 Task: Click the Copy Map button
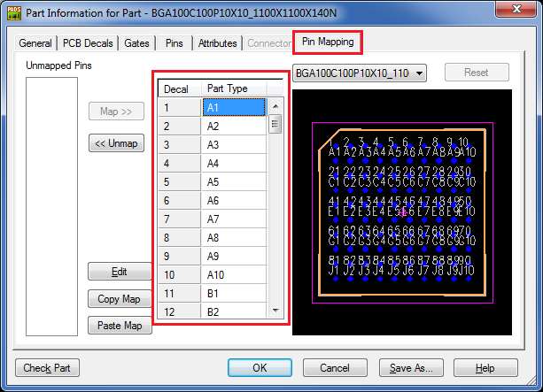coord(120,298)
